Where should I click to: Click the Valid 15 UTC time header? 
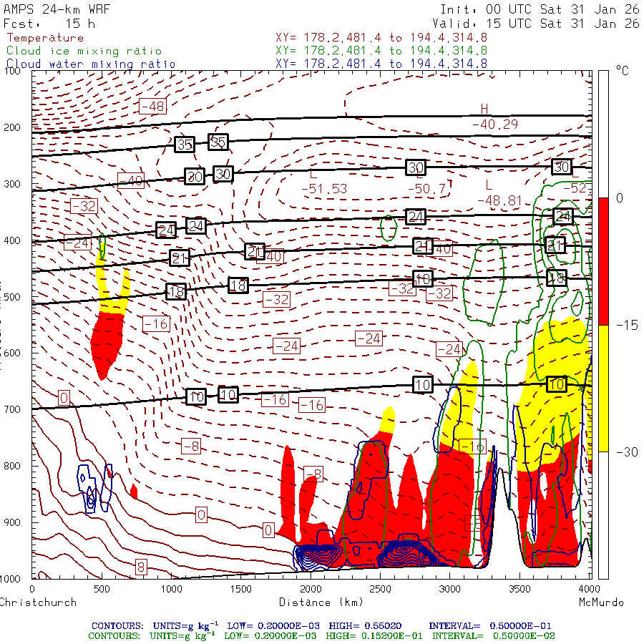point(535,24)
